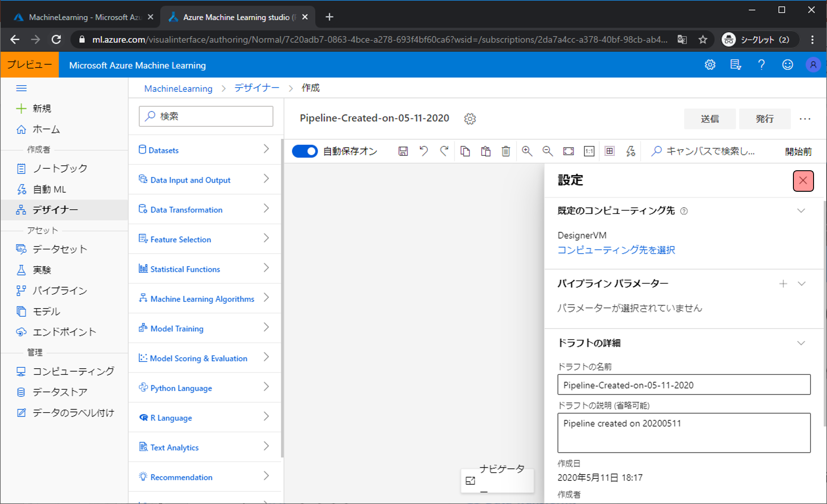The image size is (827, 504).
Task: Collapse the ドラフトの詳細 section
Action: point(801,343)
